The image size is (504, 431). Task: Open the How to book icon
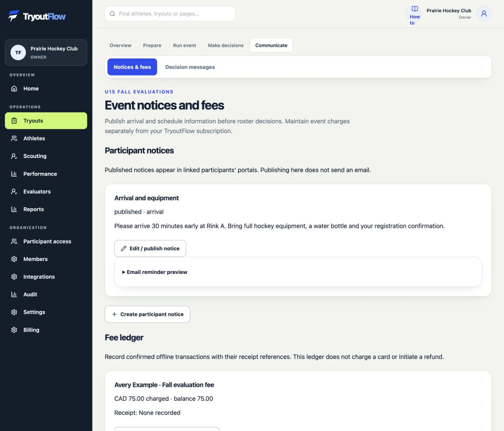415,9
